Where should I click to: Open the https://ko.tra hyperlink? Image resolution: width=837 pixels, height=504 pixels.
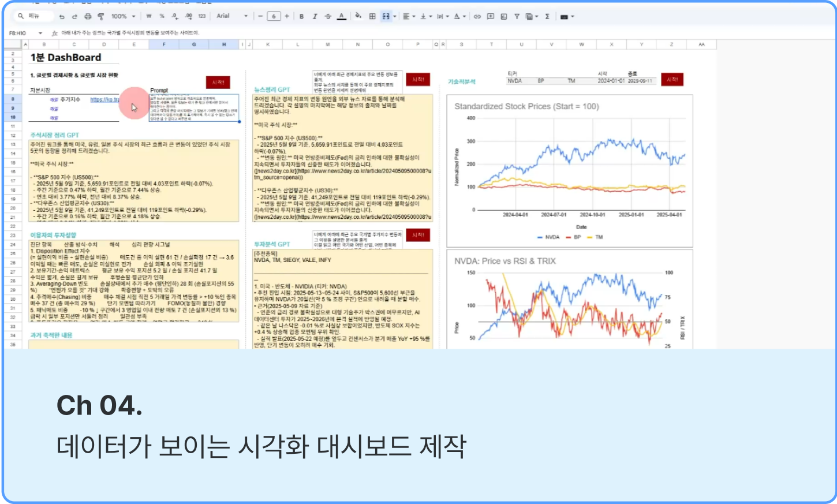click(104, 100)
